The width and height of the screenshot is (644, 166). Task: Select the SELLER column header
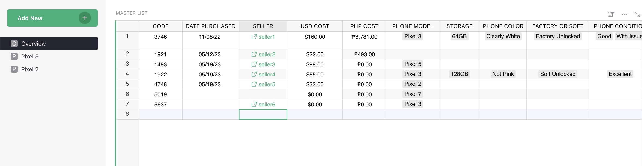pos(263,26)
